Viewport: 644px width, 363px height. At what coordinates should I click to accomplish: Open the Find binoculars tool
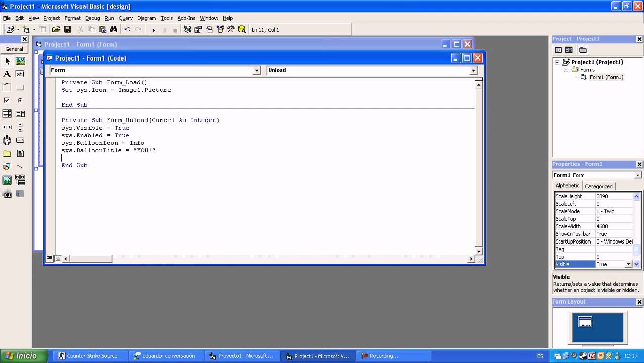click(x=114, y=30)
